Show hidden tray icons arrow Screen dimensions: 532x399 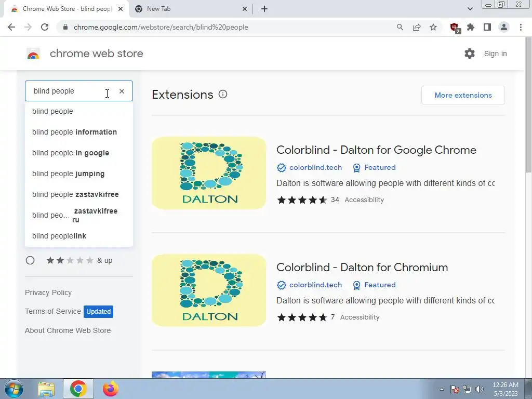point(442,389)
